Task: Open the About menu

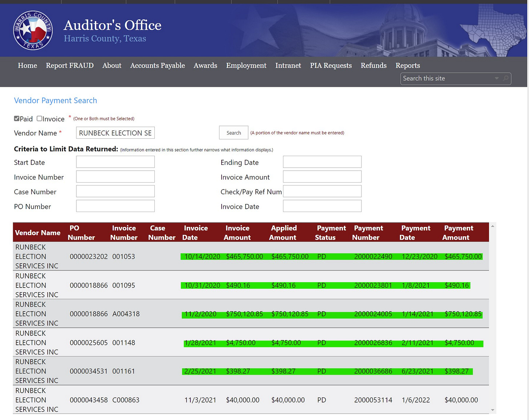Action: [x=112, y=66]
